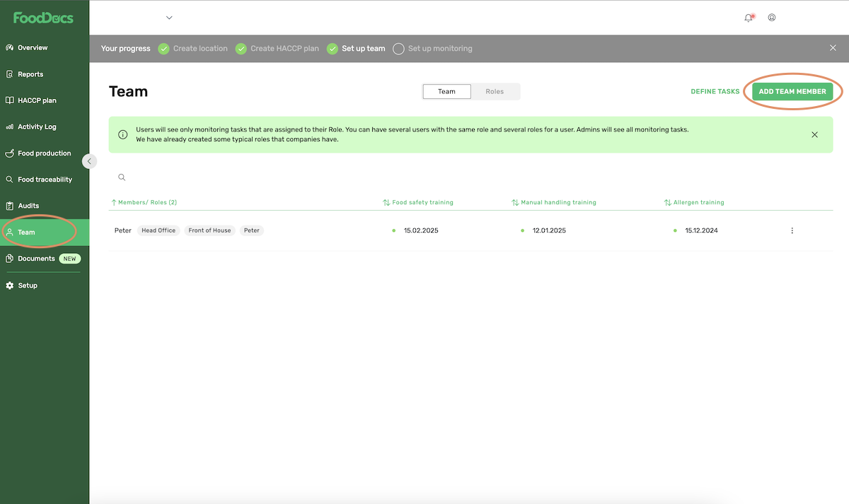Click the Front of House role tag
This screenshot has width=849, height=504.
click(x=209, y=230)
